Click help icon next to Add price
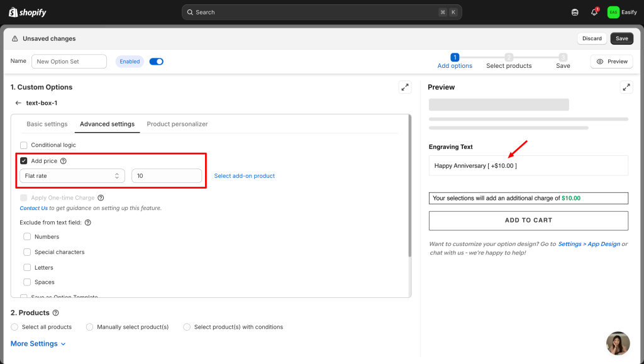 click(x=63, y=161)
